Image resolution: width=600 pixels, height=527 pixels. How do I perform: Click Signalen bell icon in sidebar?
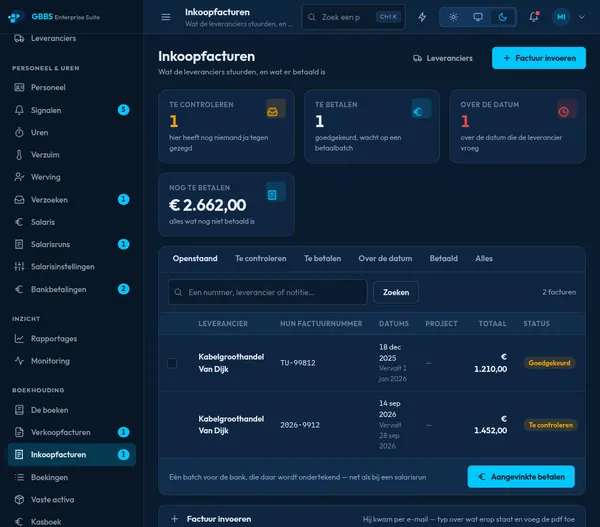pos(19,110)
